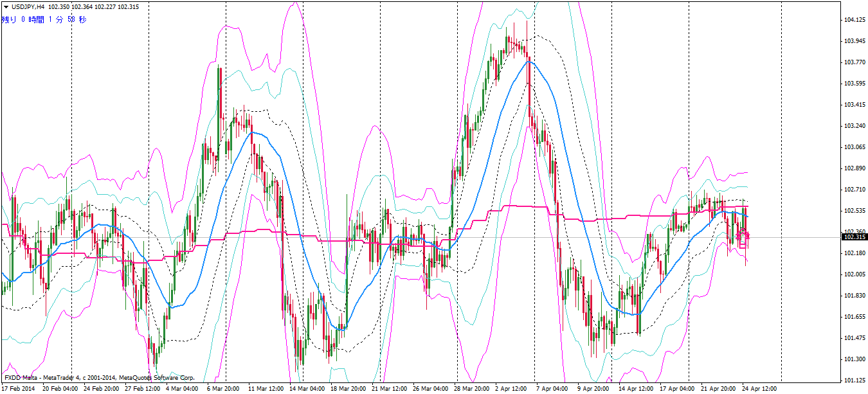Screen dimensions: 868x394
Task: Click the 26 Mar 04:00 time label
Action: [431, 389]
